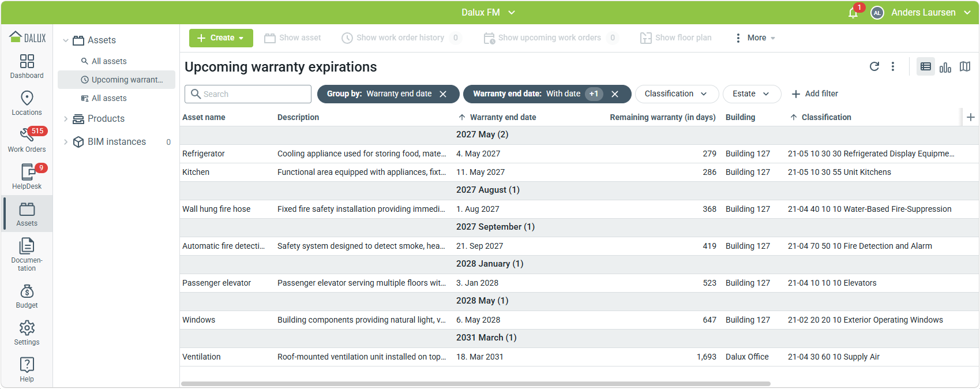The height and width of the screenshot is (389, 980).
Task: Go to Locations in sidebar
Action: tap(27, 103)
